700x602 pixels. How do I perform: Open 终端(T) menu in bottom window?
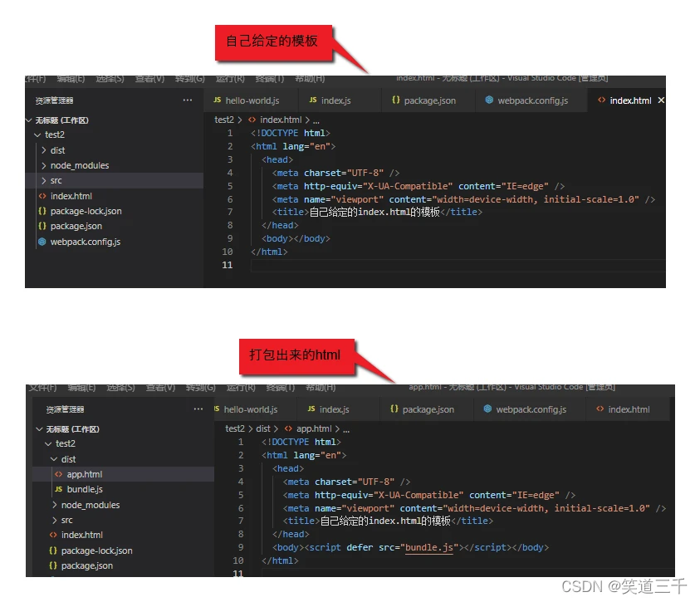(x=281, y=387)
